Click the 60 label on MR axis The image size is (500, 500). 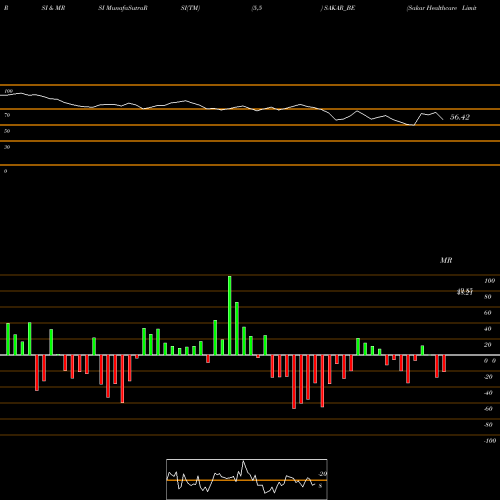(x=488, y=313)
